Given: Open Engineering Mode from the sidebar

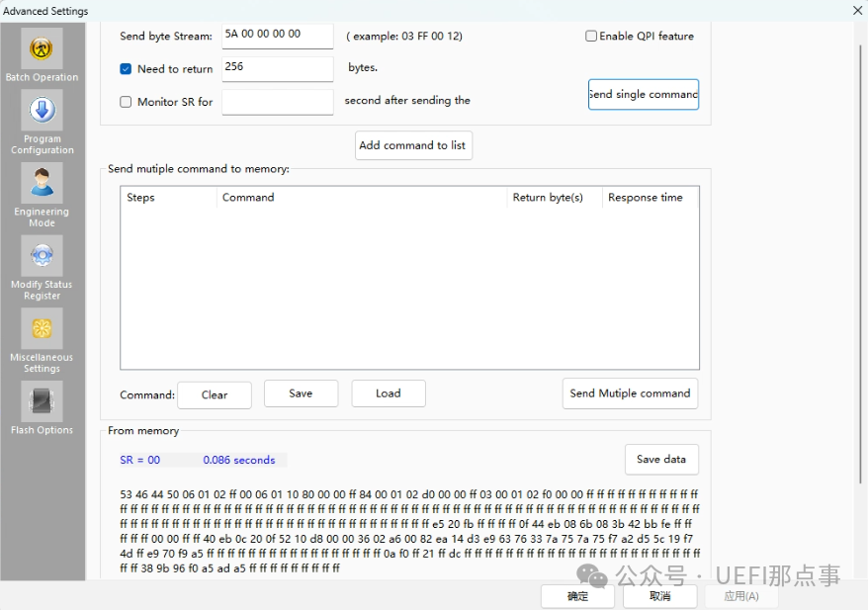Looking at the screenshot, I should click(x=42, y=184).
